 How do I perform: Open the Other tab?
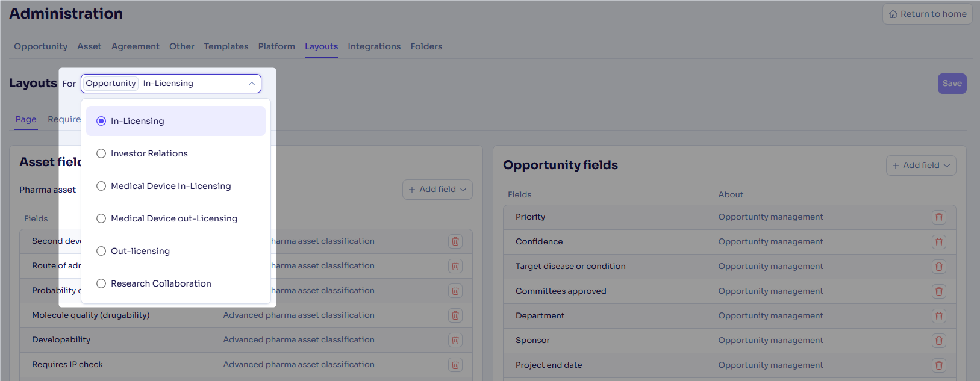182,46
